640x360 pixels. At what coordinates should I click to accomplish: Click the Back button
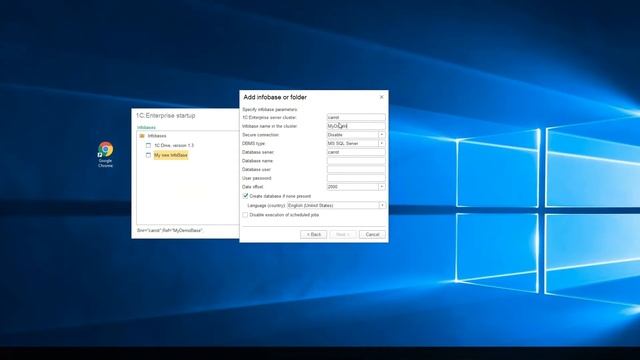[313, 234]
